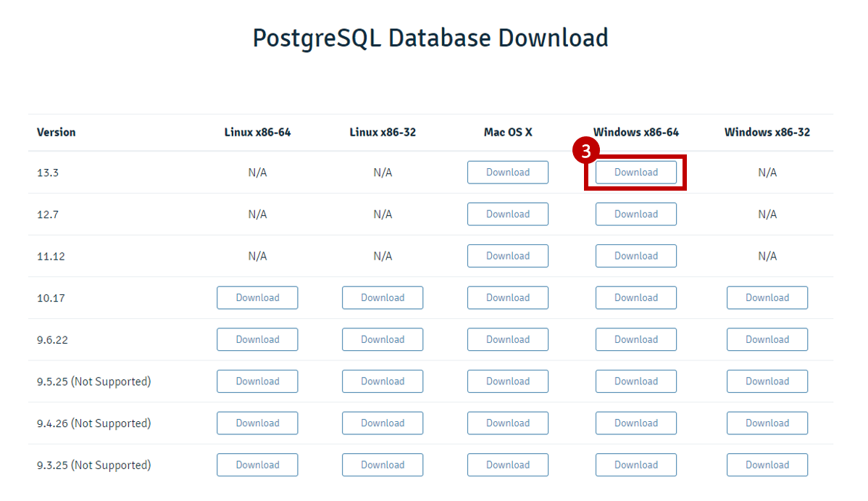
Task: Select the 9.6.22 version cell
Action: click(52, 340)
